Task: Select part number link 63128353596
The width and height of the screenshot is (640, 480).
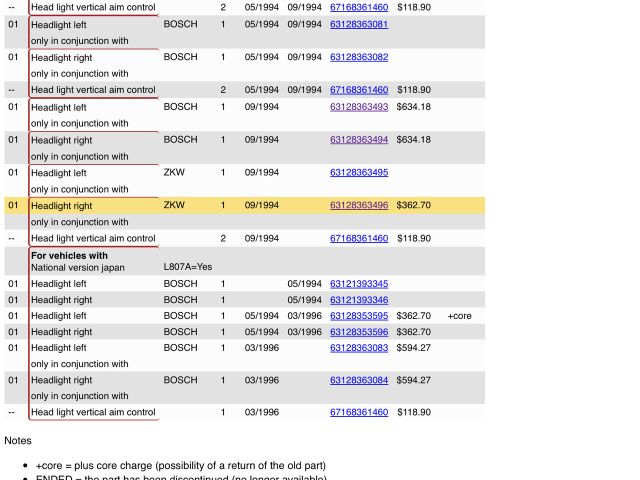Action: [x=359, y=332]
